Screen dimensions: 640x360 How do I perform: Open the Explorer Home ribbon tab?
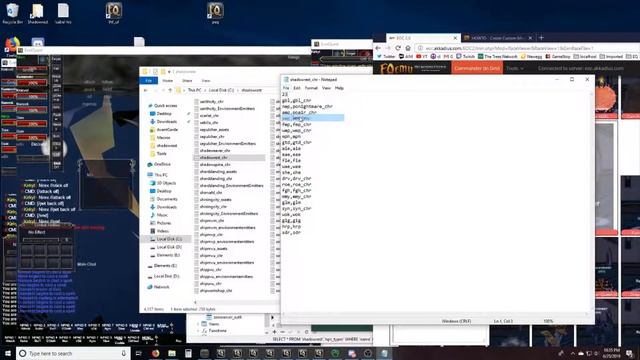(x=167, y=81)
